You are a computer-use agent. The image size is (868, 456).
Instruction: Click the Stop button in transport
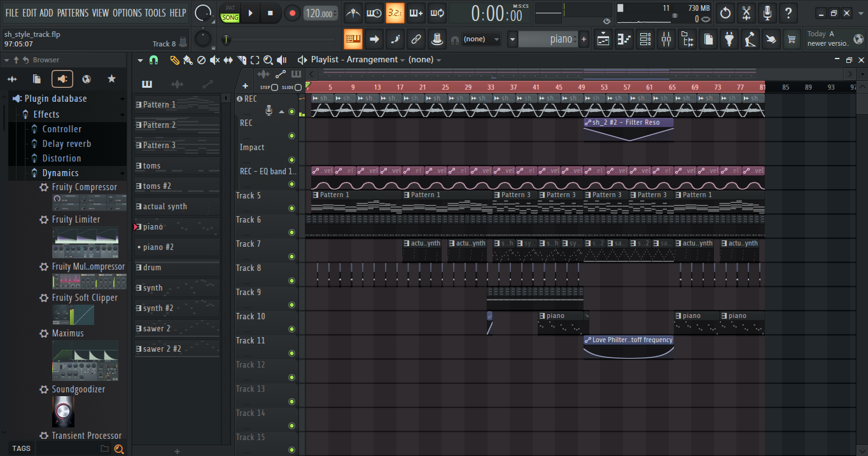(x=270, y=13)
